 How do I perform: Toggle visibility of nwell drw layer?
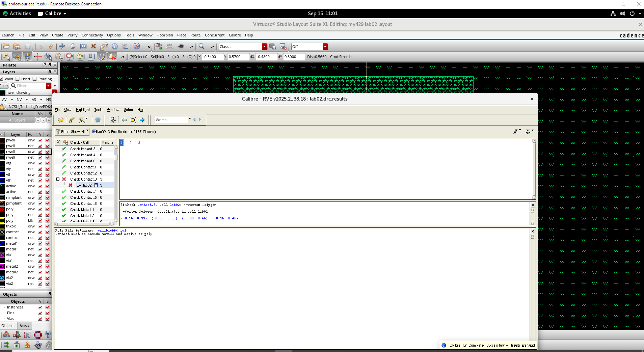tap(40, 152)
